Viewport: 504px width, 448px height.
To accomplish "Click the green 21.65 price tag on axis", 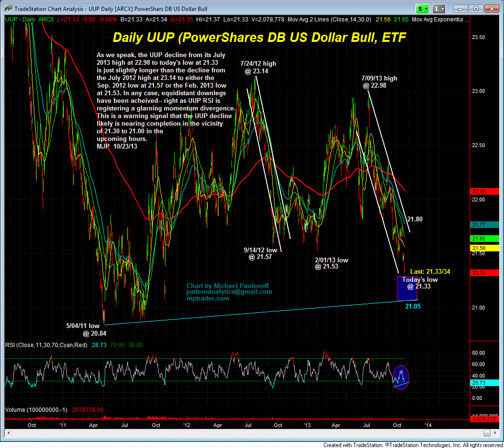I will [x=484, y=239].
